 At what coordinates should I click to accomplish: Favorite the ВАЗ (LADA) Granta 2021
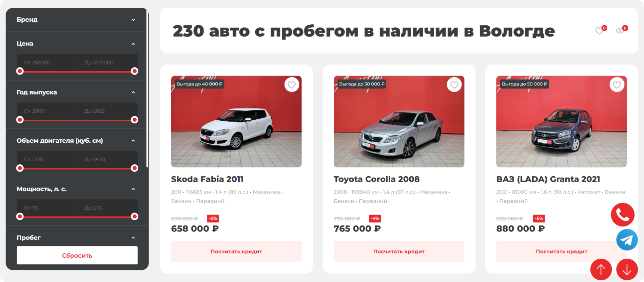[x=617, y=85]
